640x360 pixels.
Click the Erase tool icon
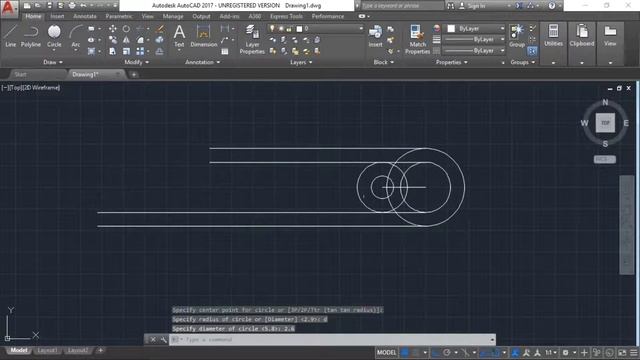(160, 29)
